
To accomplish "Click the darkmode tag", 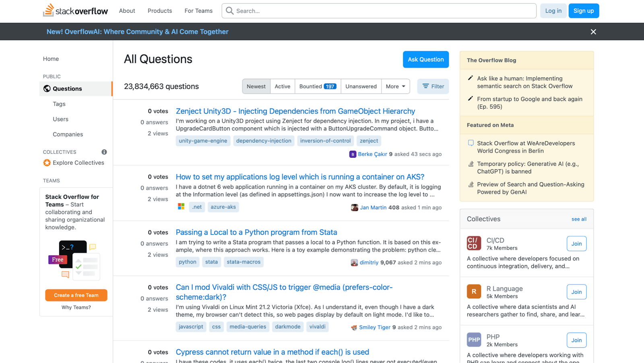I will click(288, 327).
